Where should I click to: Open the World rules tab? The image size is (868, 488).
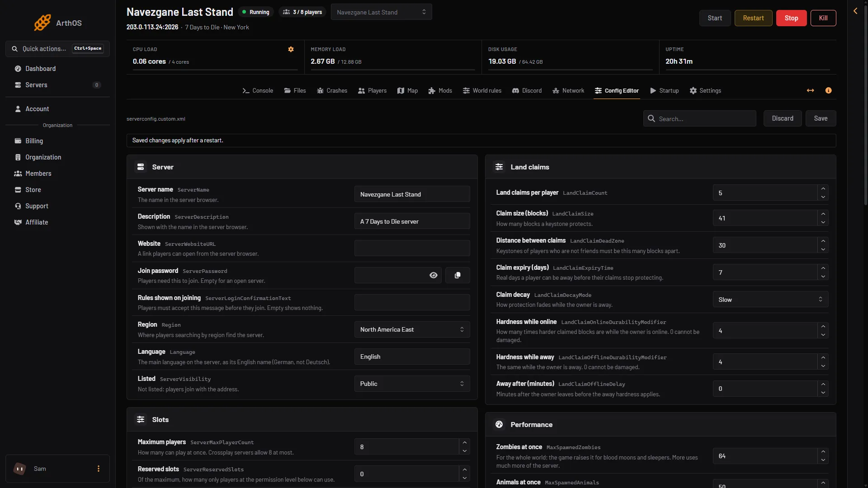[x=482, y=91]
